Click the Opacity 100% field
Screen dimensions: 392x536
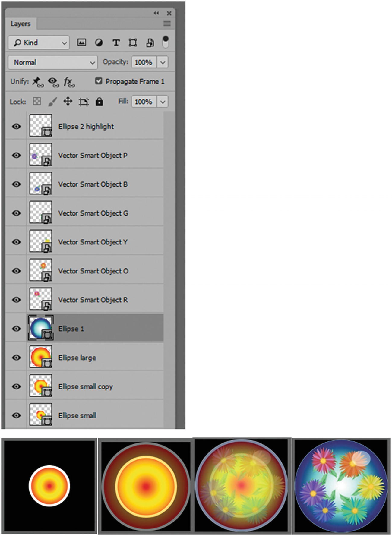144,62
